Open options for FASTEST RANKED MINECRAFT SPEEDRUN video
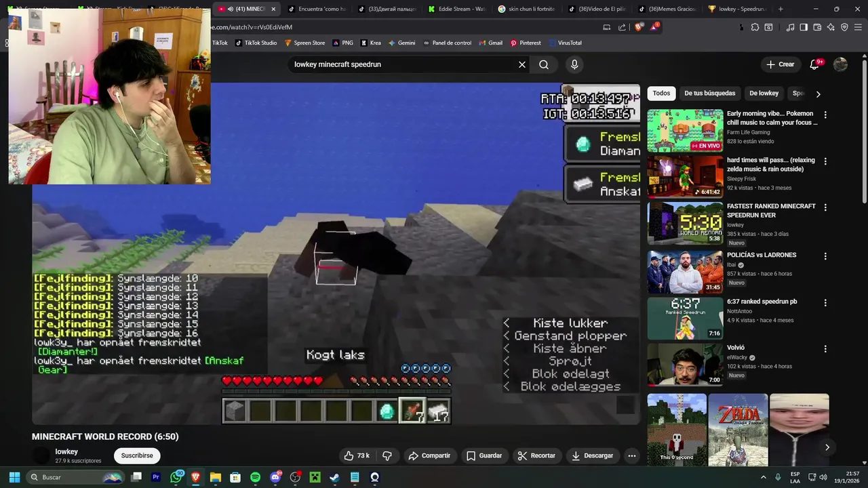Image resolution: width=868 pixels, height=488 pixels. (x=825, y=207)
